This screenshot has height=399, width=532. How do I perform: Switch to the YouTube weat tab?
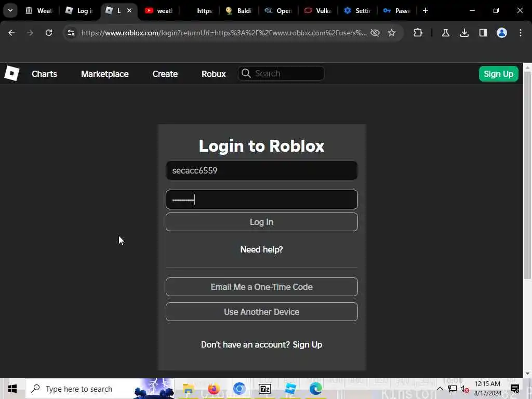[x=159, y=11]
